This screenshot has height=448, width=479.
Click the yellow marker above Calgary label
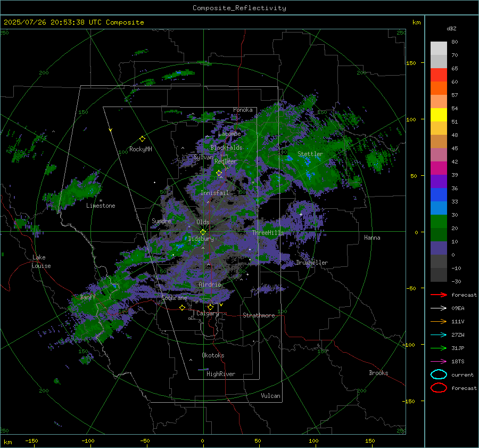coord(210,307)
